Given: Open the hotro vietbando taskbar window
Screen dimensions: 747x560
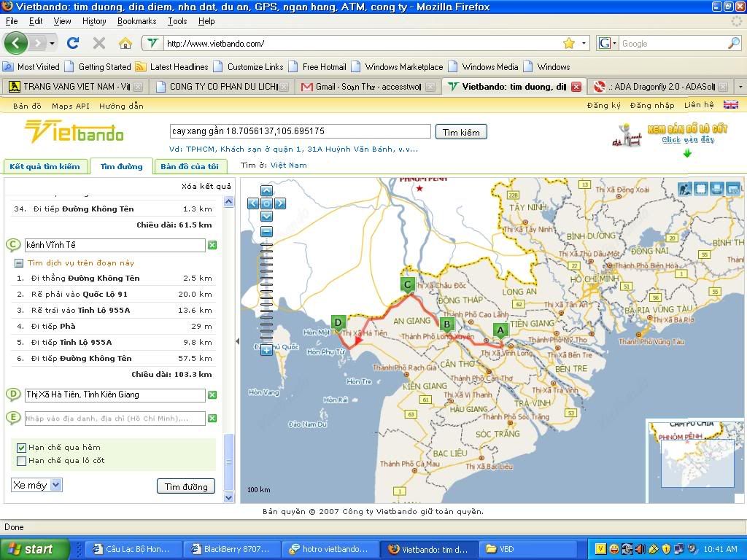Looking at the screenshot, I should tap(329, 549).
